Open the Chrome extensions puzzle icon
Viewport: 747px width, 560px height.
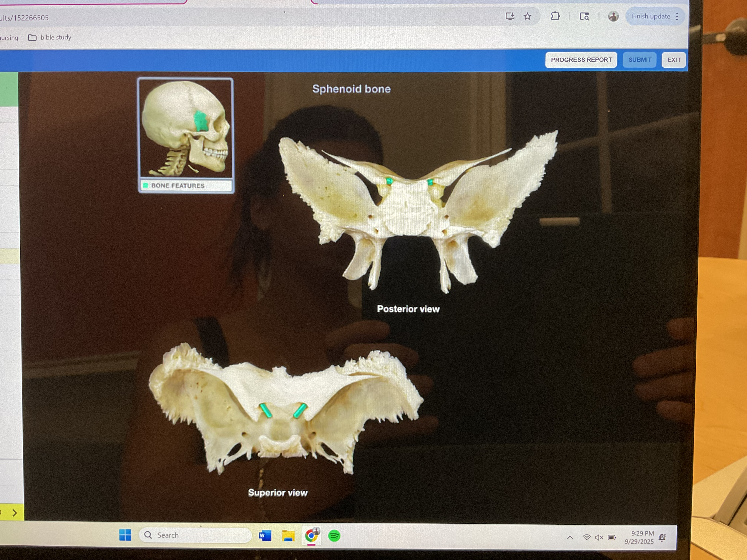555,16
